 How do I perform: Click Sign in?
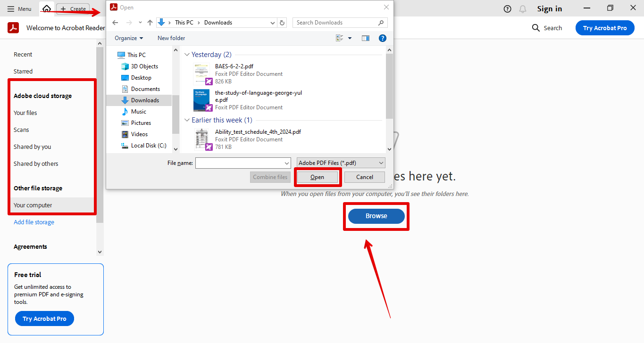pyautogui.click(x=550, y=9)
